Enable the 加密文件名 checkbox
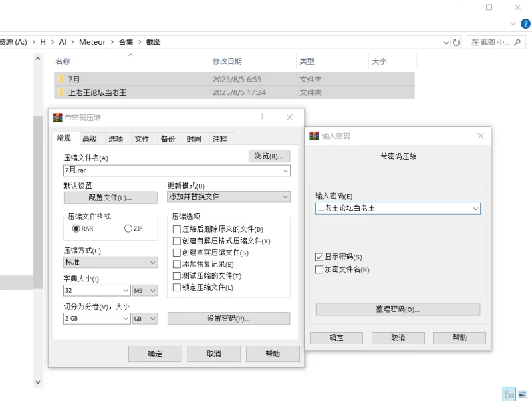This screenshot has width=532, height=401. click(319, 269)
